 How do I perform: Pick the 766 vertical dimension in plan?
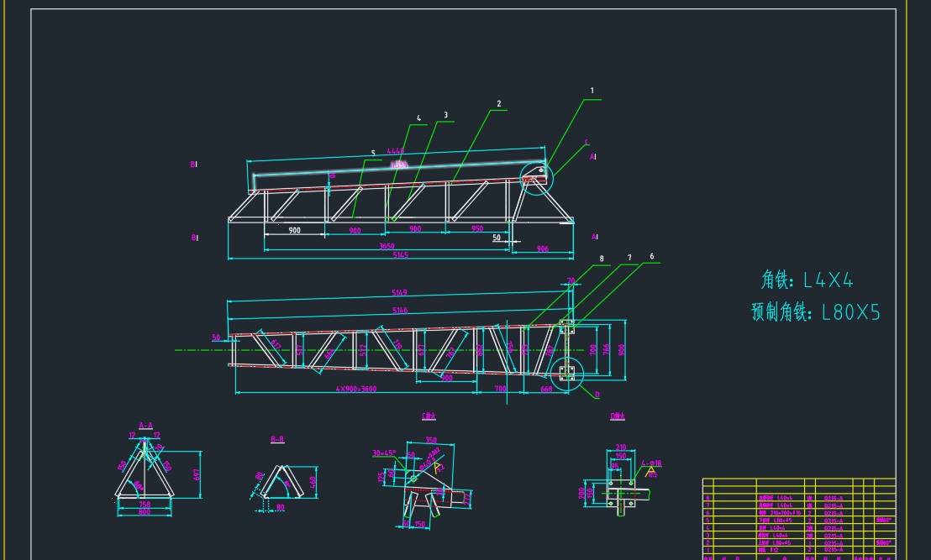pyautogui.click(x=606, y=349)
